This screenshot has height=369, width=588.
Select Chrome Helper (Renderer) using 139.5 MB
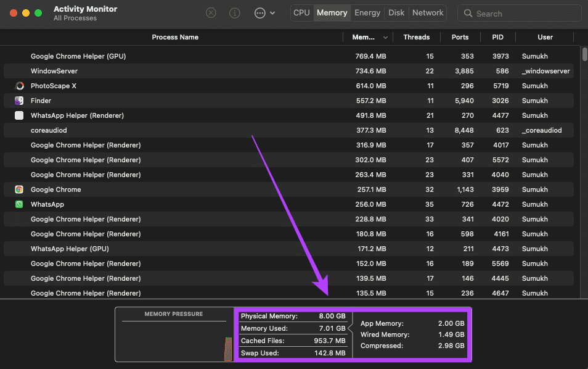pyautogui.click(x=288, y=278)
